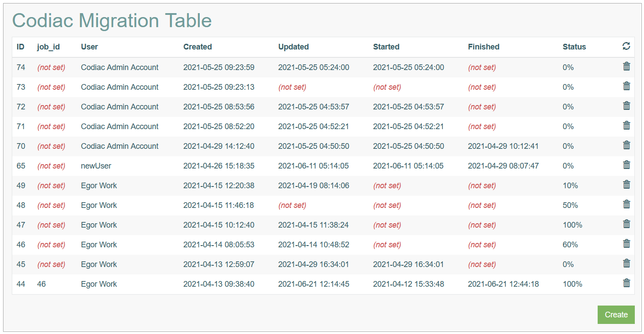The width and height of the screenshot is (644, 334).
Task: Delete migration row with ID 44
Action: [627, 283]
